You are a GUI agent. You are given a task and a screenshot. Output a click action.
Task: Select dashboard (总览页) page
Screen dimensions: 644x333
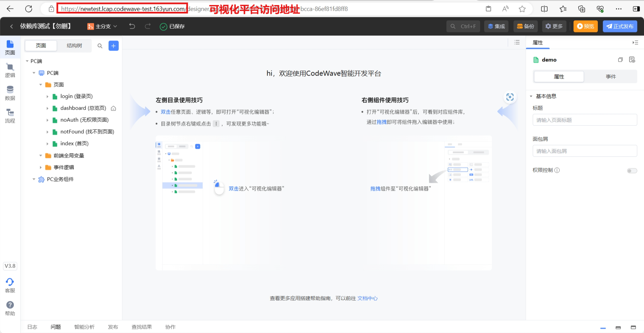tap(83, 108)
